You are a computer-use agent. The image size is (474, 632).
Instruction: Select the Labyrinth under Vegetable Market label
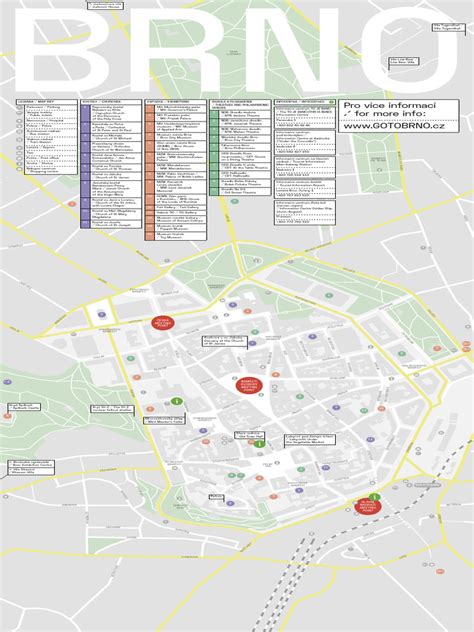point(310,439)
